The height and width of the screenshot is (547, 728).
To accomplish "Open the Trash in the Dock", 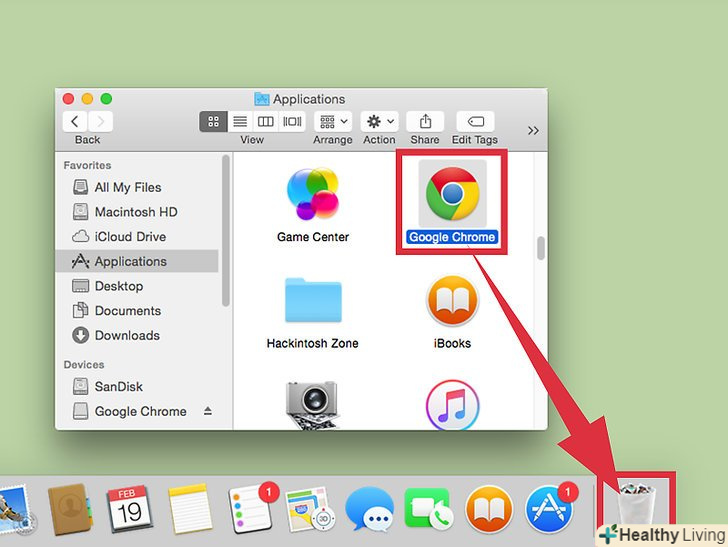I will tap(637, 505).
